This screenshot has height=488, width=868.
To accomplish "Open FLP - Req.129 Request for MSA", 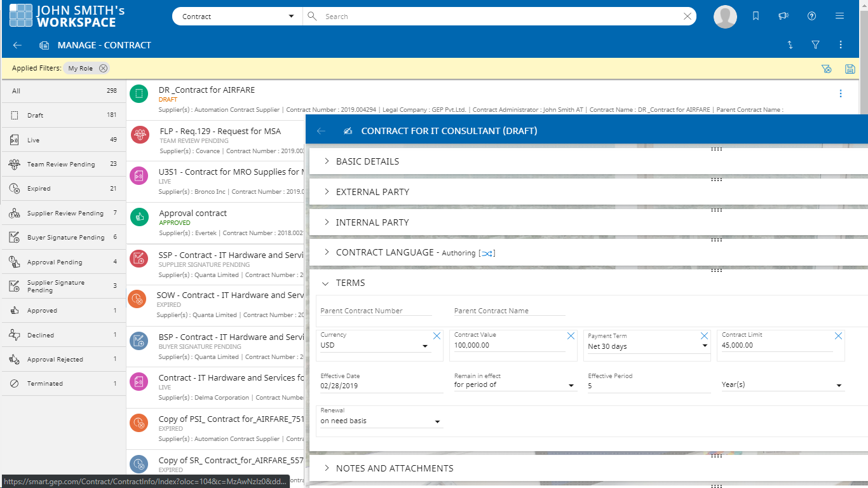I will point(220,132).
